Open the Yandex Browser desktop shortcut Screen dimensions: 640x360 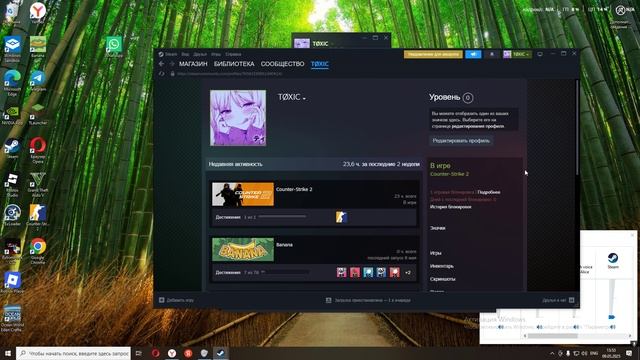click(x=38, y=12)
